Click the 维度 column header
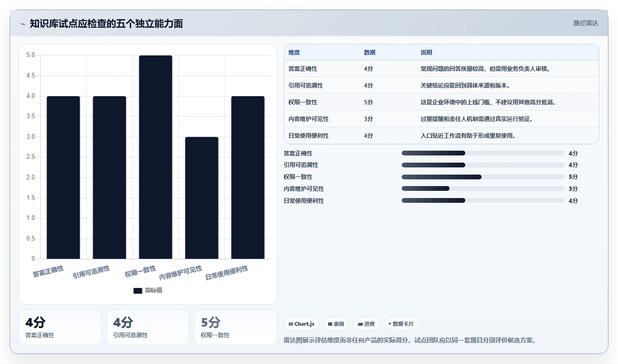The width and height of the screenshot is (618, 364). pyautogui.click(x=294, y=53)
